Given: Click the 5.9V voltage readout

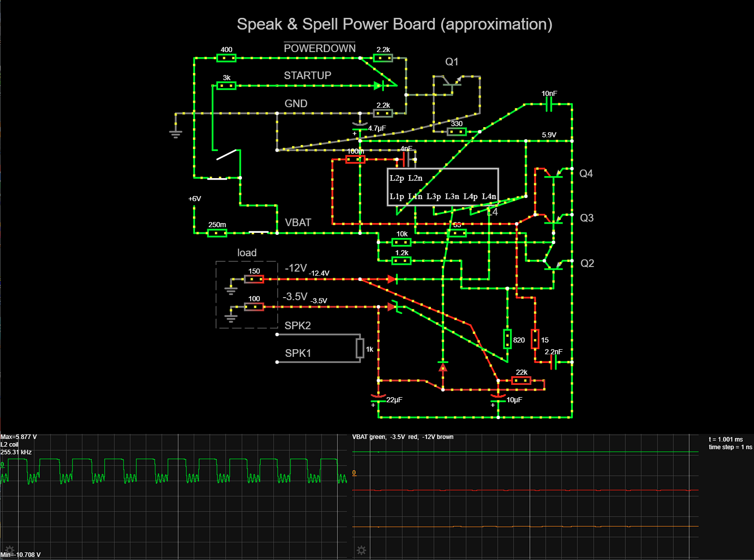Looking at the screenshot, I should coord(549,135).
